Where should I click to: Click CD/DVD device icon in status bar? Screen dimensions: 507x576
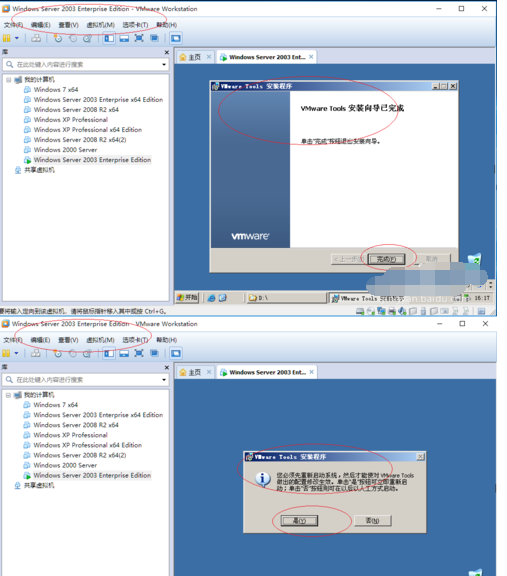coord(371,312)
